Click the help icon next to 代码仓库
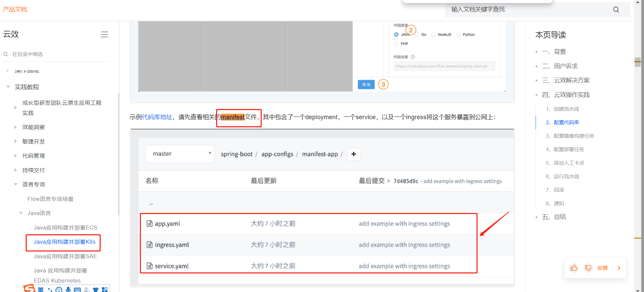 pyautogui.click(x=413, y=57)
